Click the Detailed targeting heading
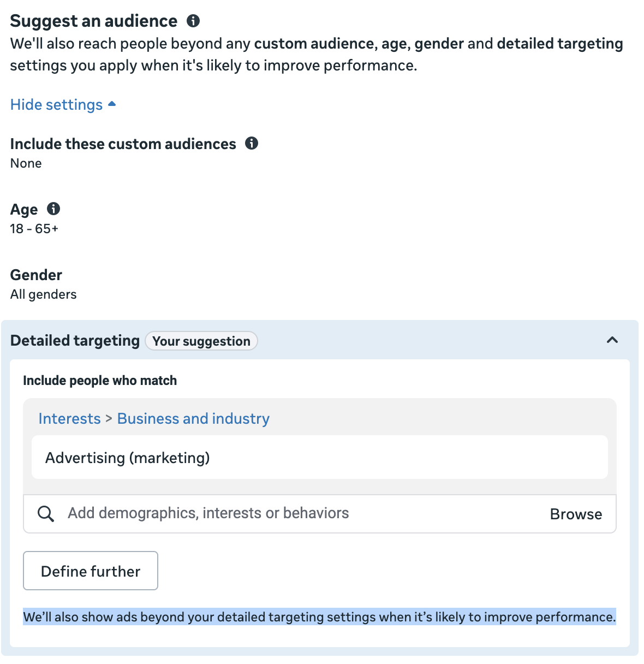 pyautogui.click(x=75, y=341)
